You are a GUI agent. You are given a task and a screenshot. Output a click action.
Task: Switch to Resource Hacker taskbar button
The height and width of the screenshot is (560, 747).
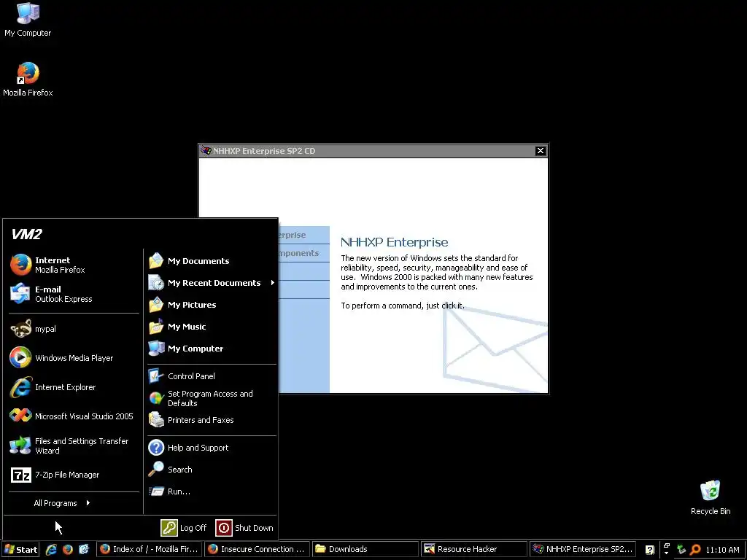473,549
